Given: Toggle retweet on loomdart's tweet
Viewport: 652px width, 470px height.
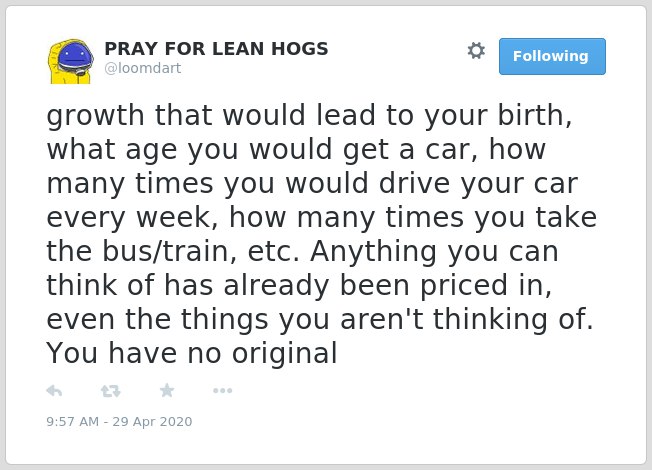Looking at the screenshot, I should coord(111,391).
